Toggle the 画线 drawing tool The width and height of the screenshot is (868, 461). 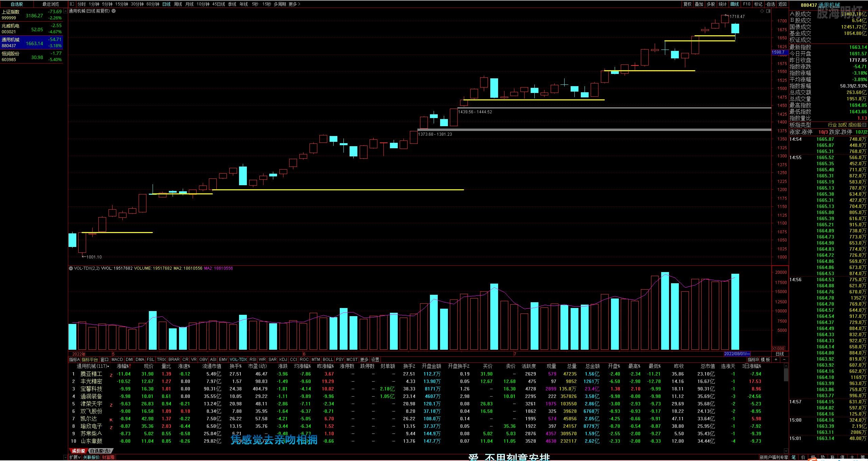pos(734,4)
